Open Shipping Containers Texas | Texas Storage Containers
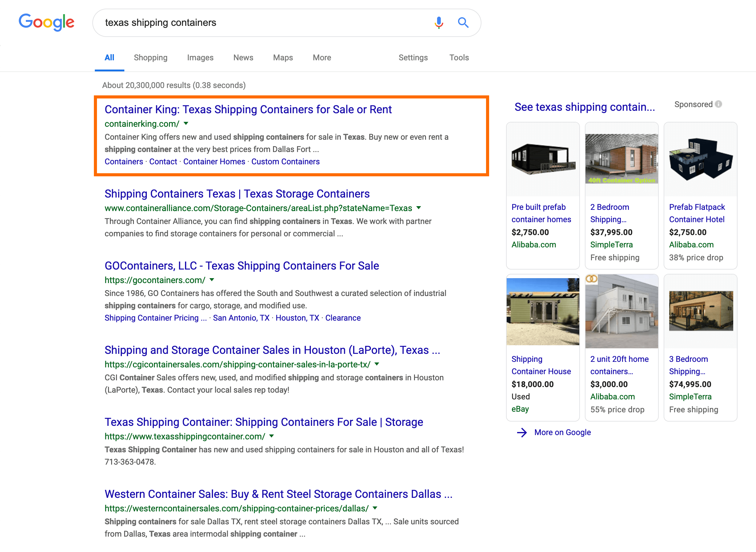The height and width of the screenshot is (552, 756). point(237,194)
